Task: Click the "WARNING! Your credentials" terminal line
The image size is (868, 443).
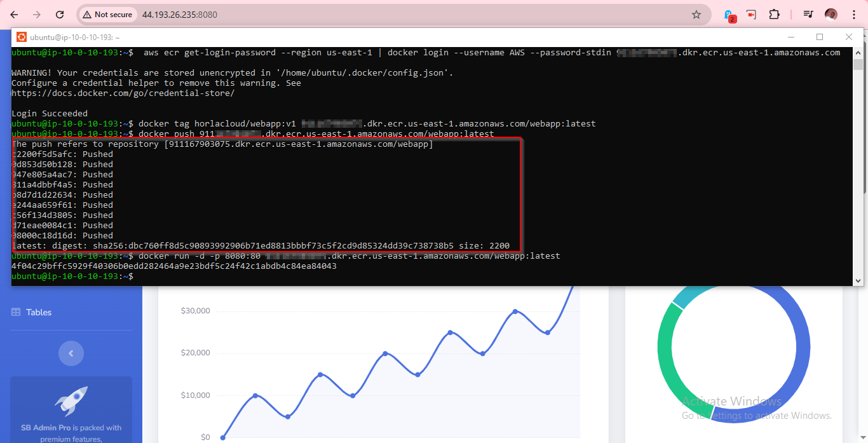Action: (234, 72)
